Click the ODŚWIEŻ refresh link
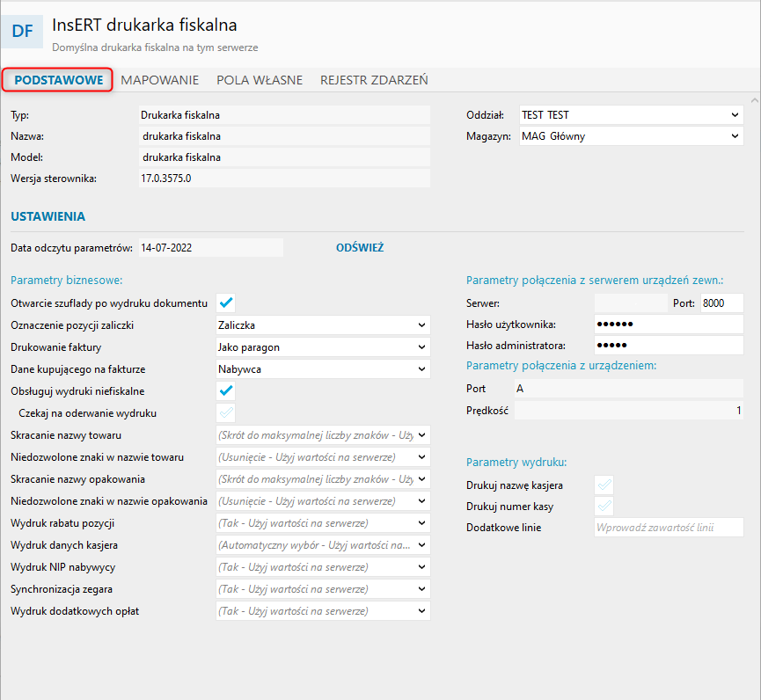This screenshot has height=700, width=761. pyautogui.click(x=360, y=247)
